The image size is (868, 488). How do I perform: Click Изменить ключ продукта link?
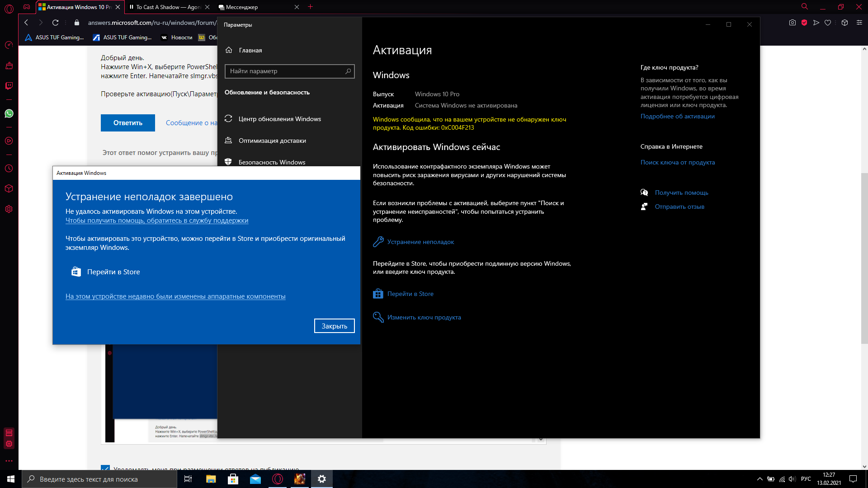424,317
